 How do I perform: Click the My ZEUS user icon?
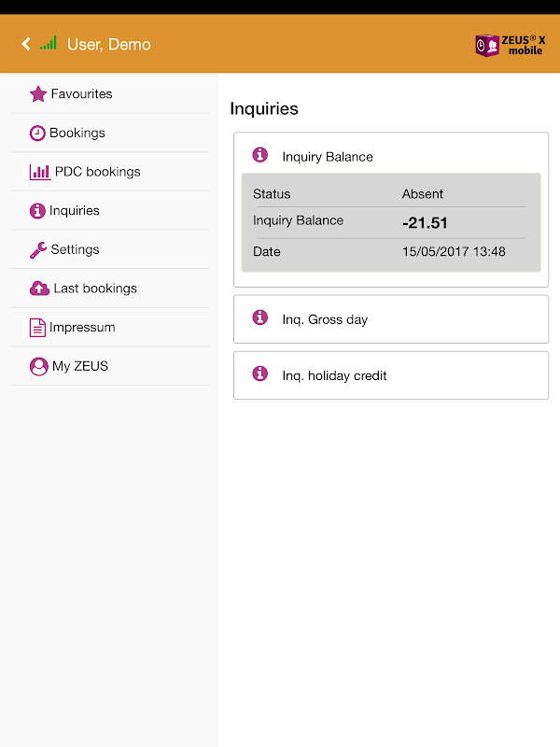pyautogui.click(x=38, y=366)
